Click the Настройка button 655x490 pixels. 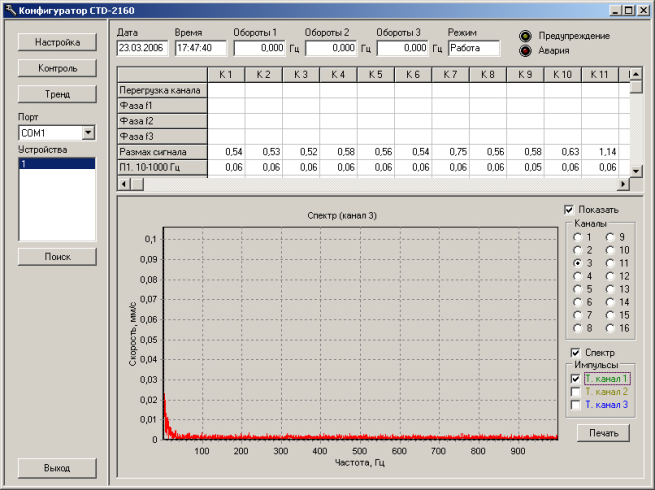[x=58, y=43]
